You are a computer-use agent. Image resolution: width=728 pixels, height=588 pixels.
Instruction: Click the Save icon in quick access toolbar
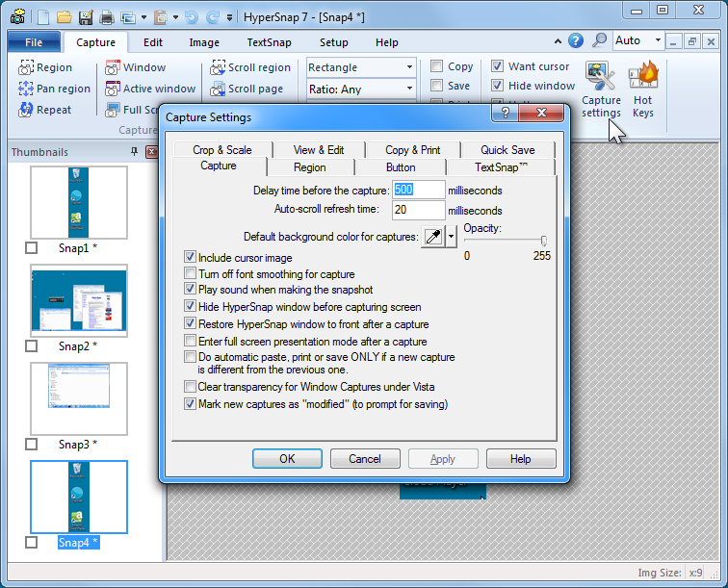[x=85, y=16]
